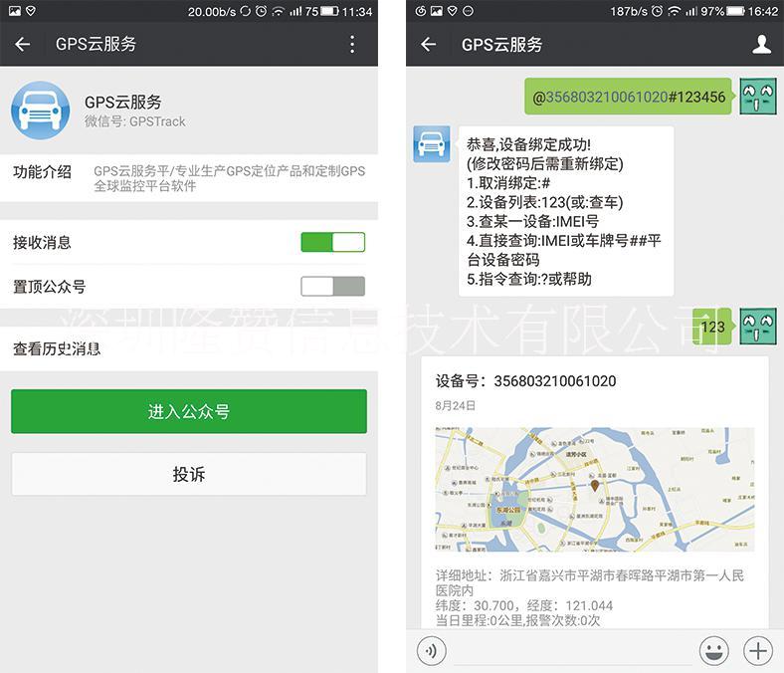Select the green message @356803210061020#123456
This screenshot has height=673, width=784.
click(629, 96)
